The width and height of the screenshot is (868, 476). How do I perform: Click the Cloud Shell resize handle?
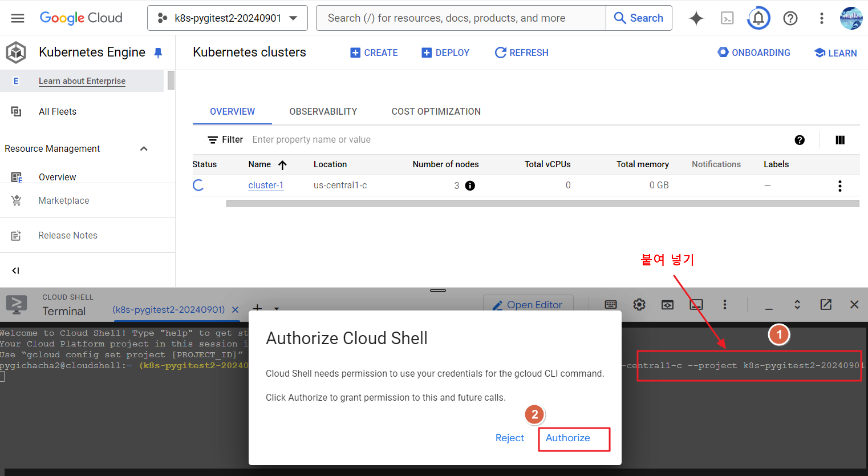pos(438,291)
